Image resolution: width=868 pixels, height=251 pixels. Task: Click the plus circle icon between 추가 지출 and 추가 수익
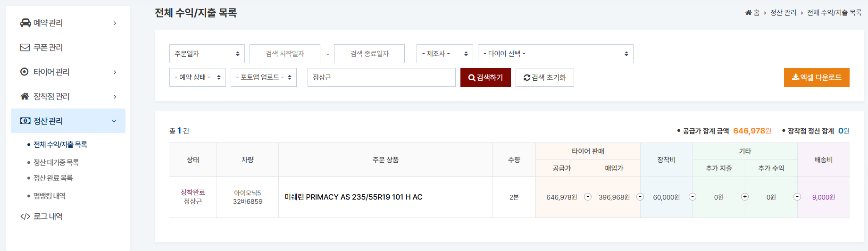tap(745, 197)
